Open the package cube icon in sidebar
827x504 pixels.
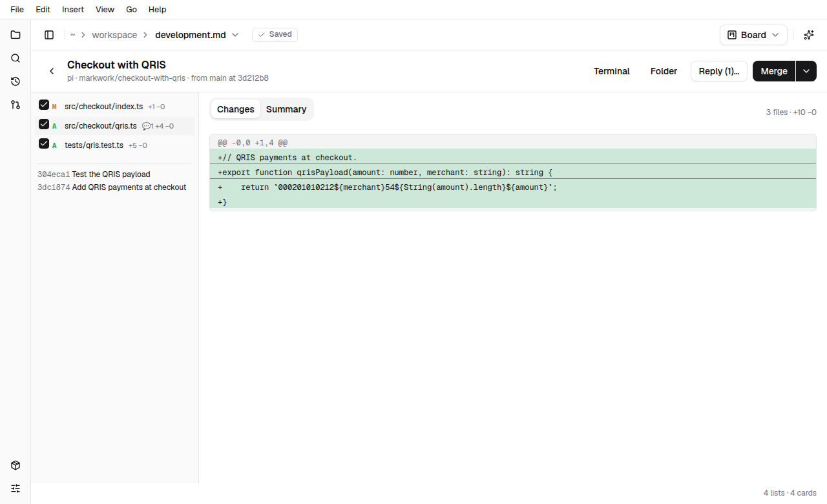coord(16,465)
